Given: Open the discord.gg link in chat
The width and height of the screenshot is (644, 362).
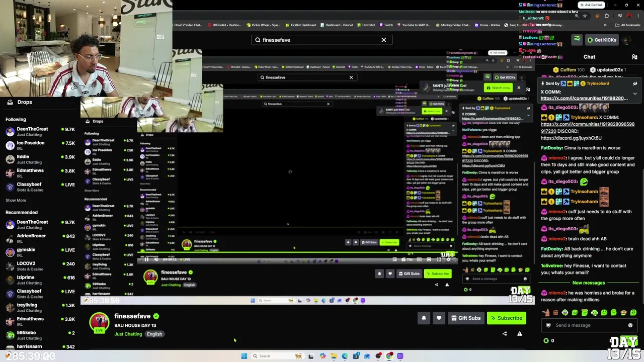Looking at the screenshot, I should tap(571, 138).
